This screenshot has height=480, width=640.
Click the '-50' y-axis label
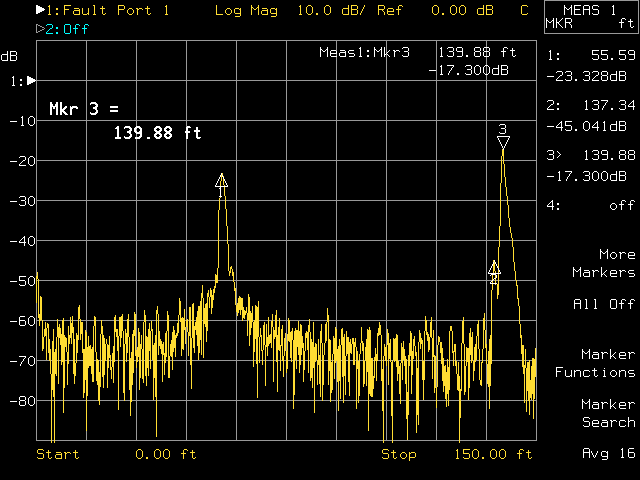click(x=23, y=281)
